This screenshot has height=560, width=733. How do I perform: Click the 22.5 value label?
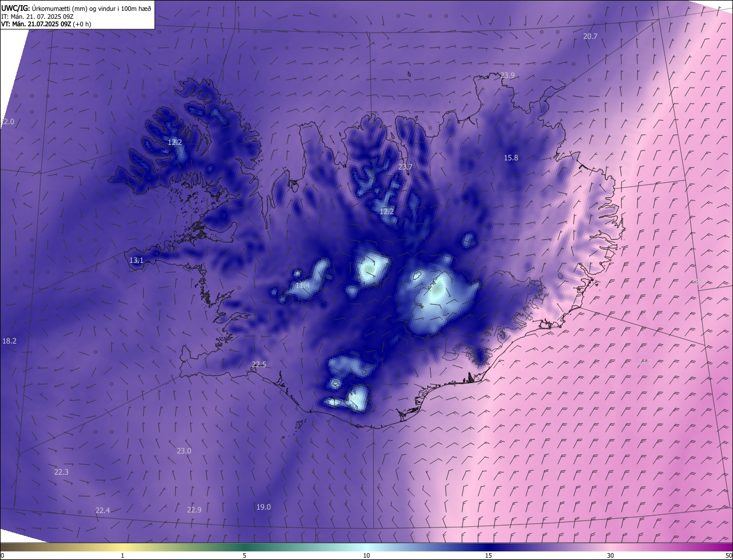coord(259,364)
